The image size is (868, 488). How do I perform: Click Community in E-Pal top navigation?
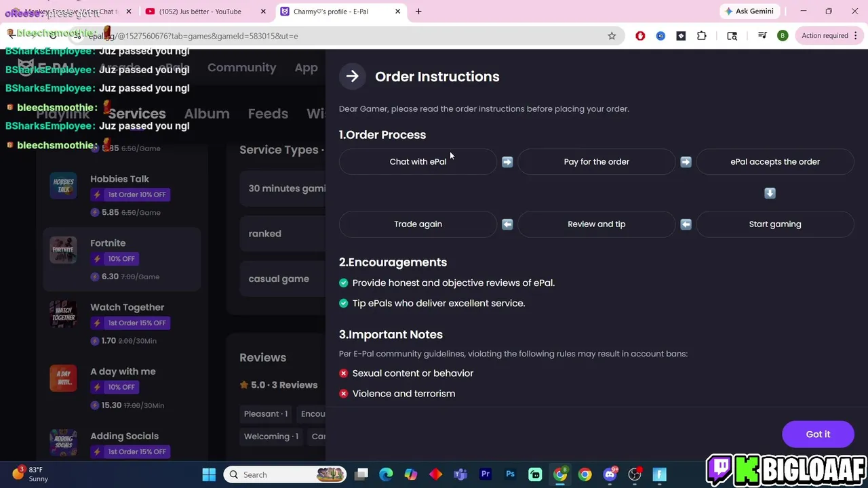tap(241, 68)
